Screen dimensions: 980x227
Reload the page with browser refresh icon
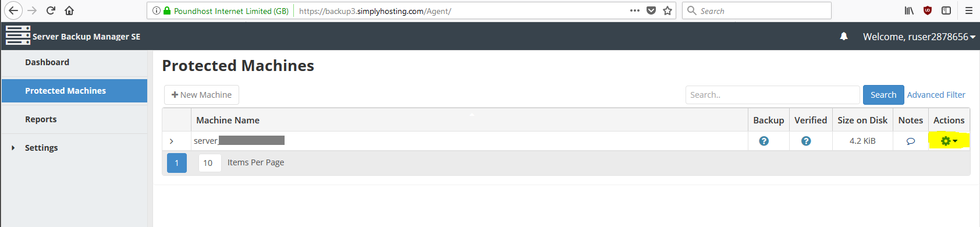(51, 10)
